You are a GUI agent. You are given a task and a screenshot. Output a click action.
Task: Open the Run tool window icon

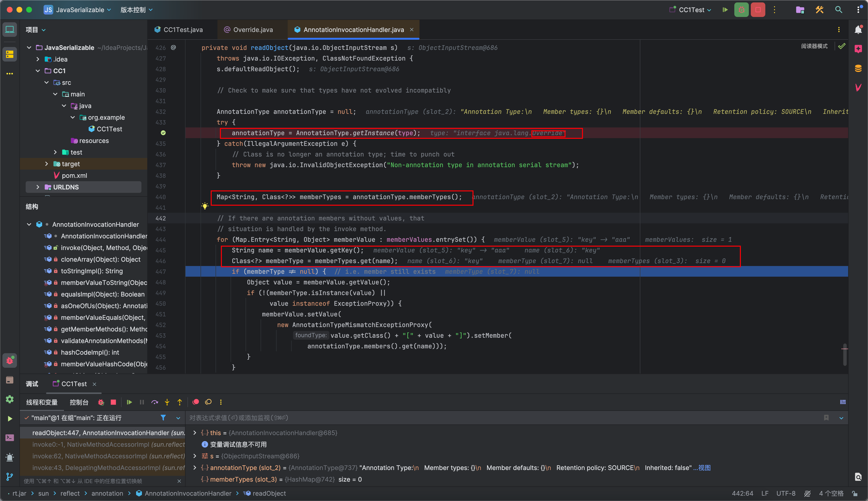10,418
